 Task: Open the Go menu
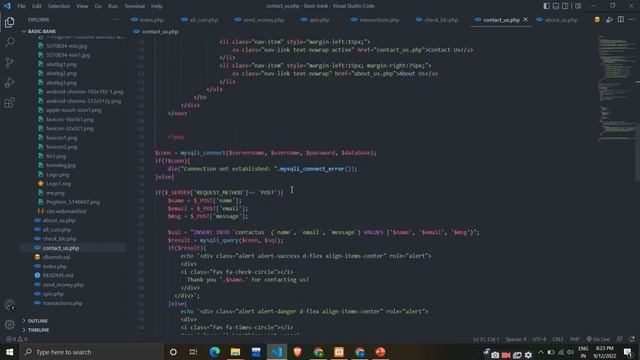(98, 6)
